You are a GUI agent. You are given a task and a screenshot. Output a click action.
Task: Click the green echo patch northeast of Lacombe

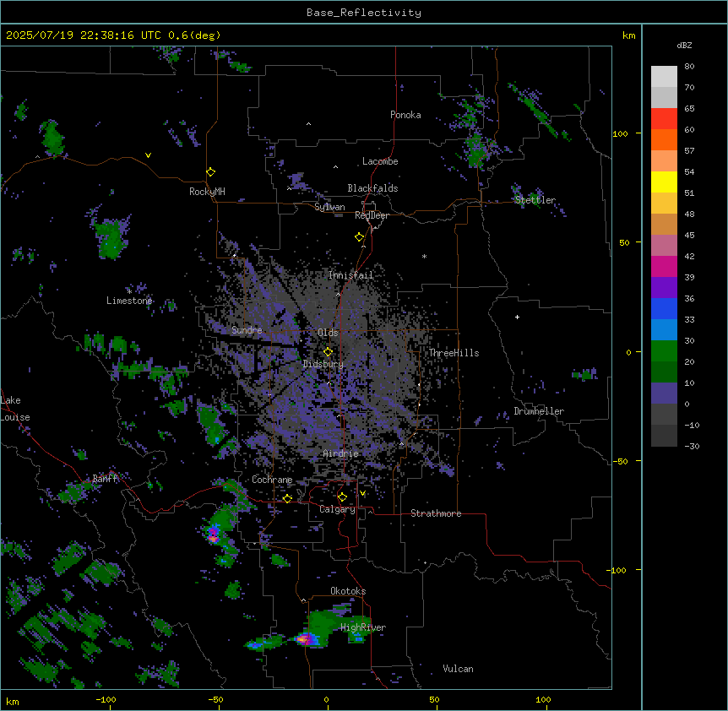[x=476, y=151]
